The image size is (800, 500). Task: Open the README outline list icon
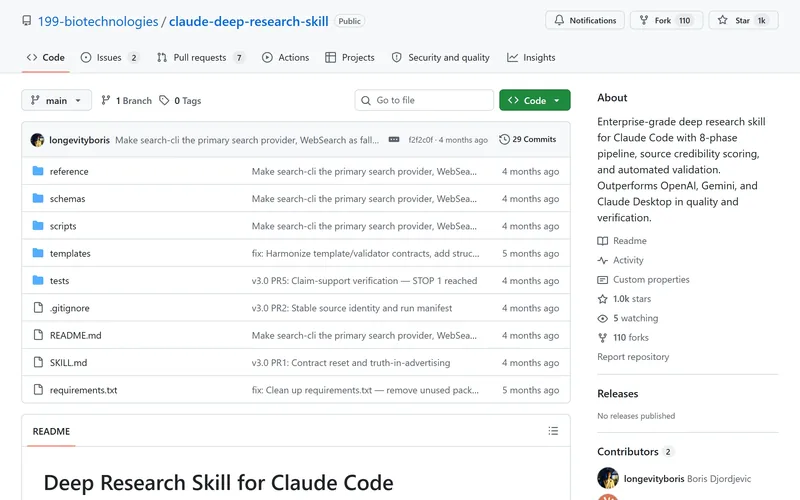[553, 431]
